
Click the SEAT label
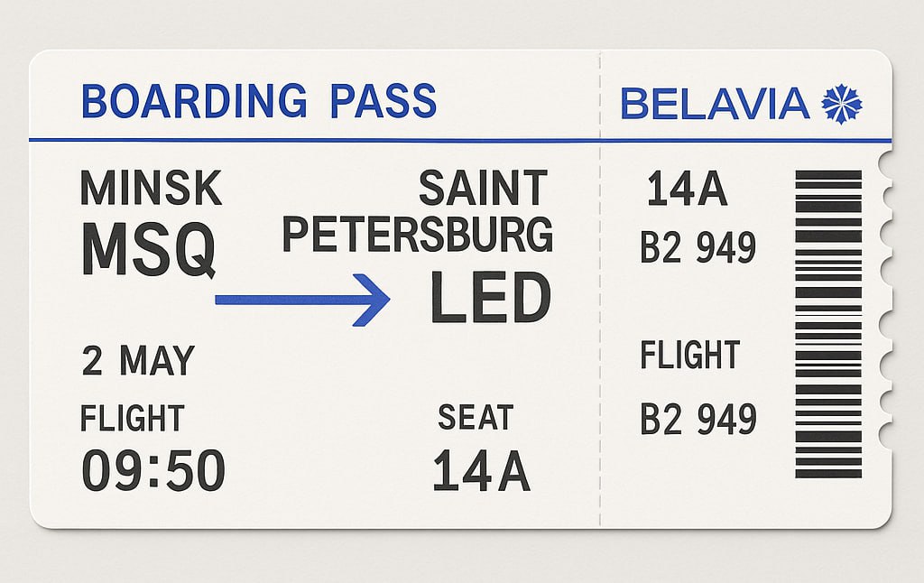[x=476, y=417]
